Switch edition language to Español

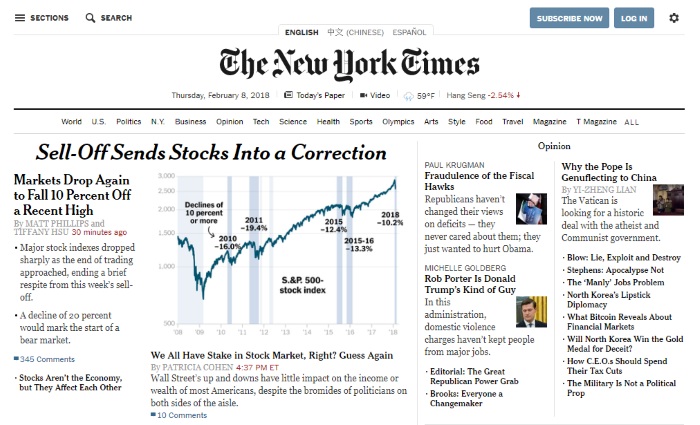tap(409, 32)
